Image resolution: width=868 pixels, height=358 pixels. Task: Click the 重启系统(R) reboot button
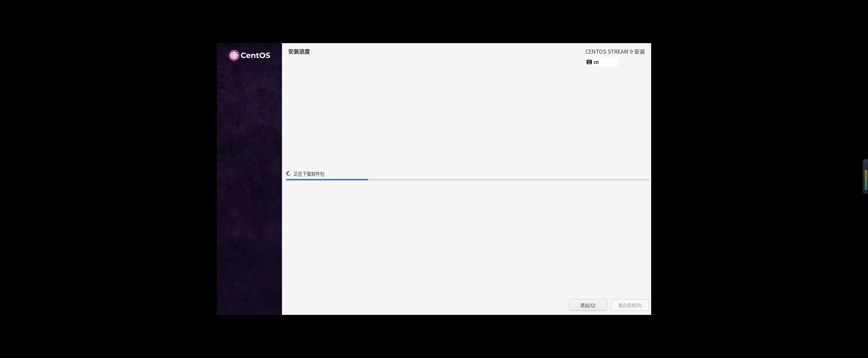click(630, 305)
